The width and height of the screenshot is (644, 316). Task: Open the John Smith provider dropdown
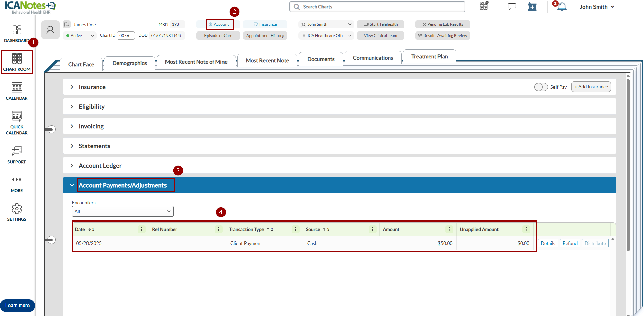click(326, 24)
